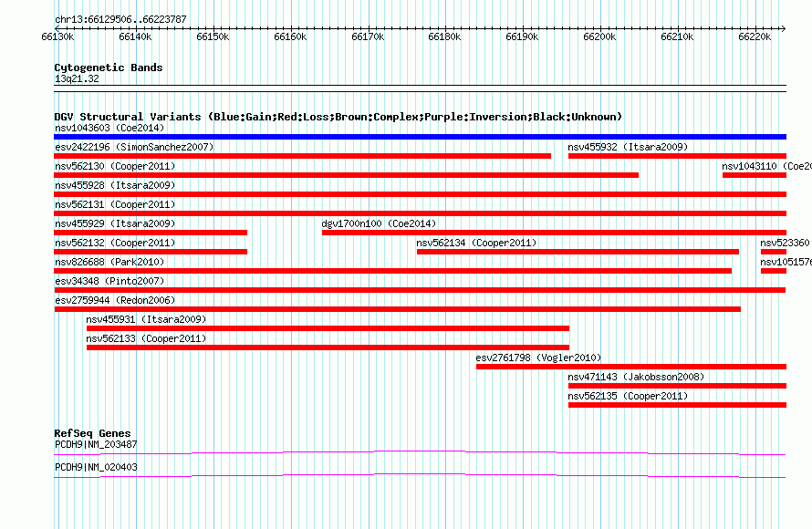Click the 66130k ruler position

[x=58, y=36]
